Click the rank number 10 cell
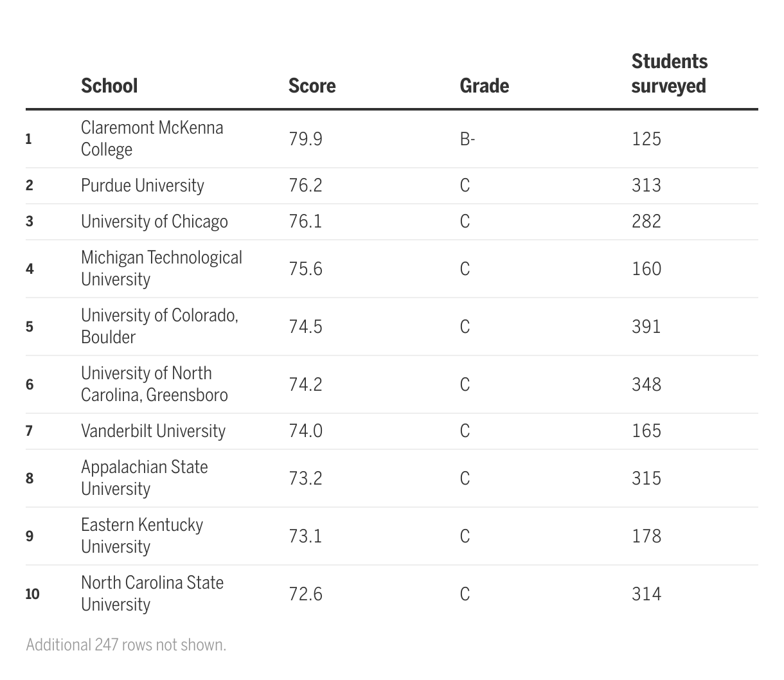 [32, 594]
